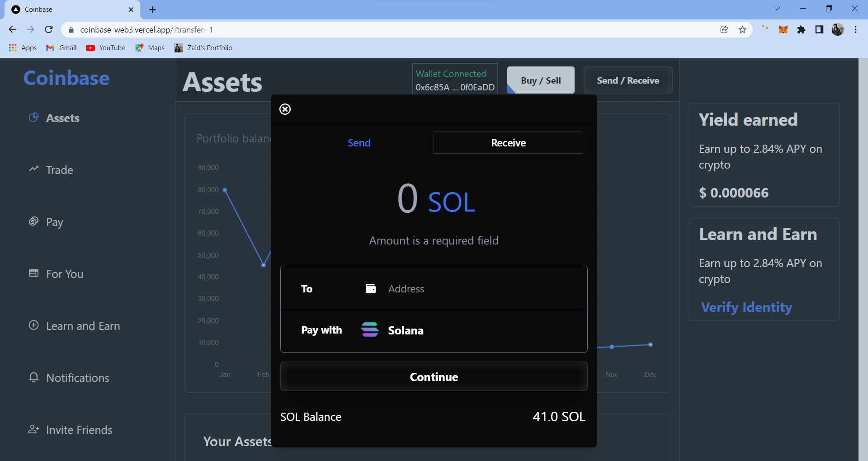Click the Notifications bell icon
This screenshot has width=868, height=461.
click(x=33, y=377)
